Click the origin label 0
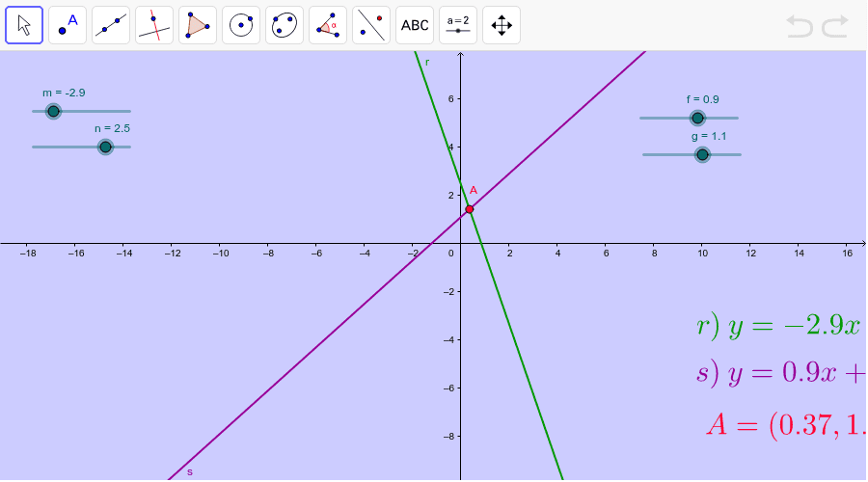 point(451,254)
